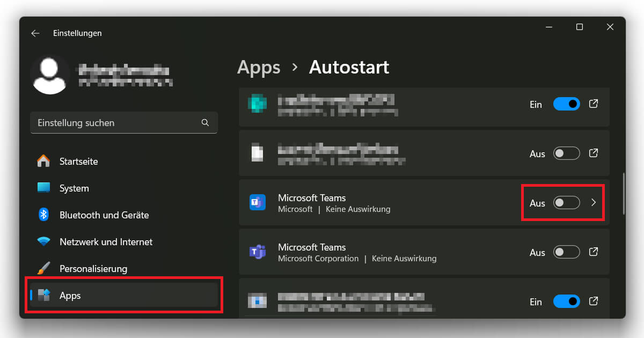
Task: Navigate to System in the sidebar
Action: coord(43,188)
